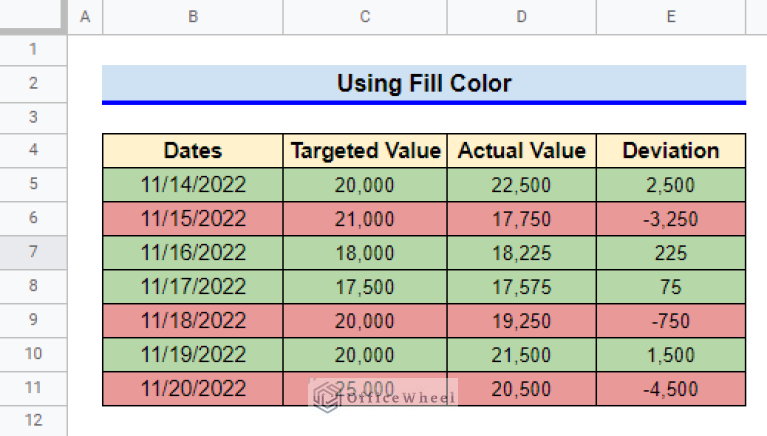
Task: Click the red cell with -3,250
Action: [671, 219]
